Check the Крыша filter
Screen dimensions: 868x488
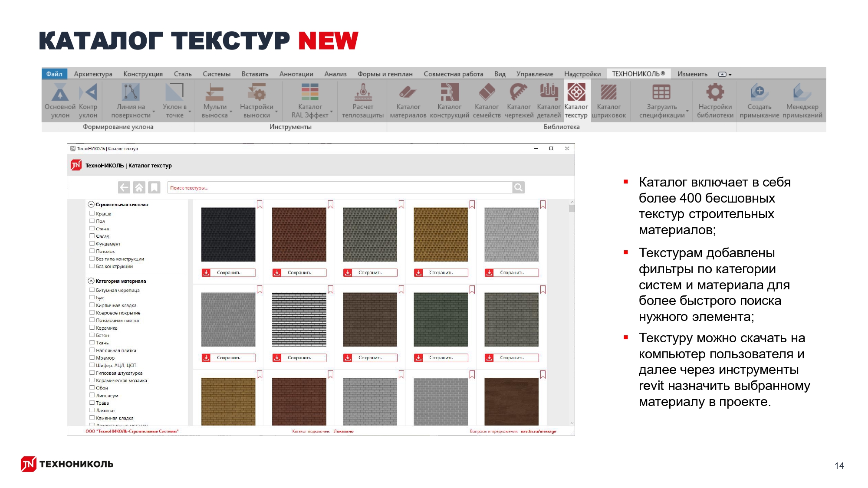coord(92,213)
